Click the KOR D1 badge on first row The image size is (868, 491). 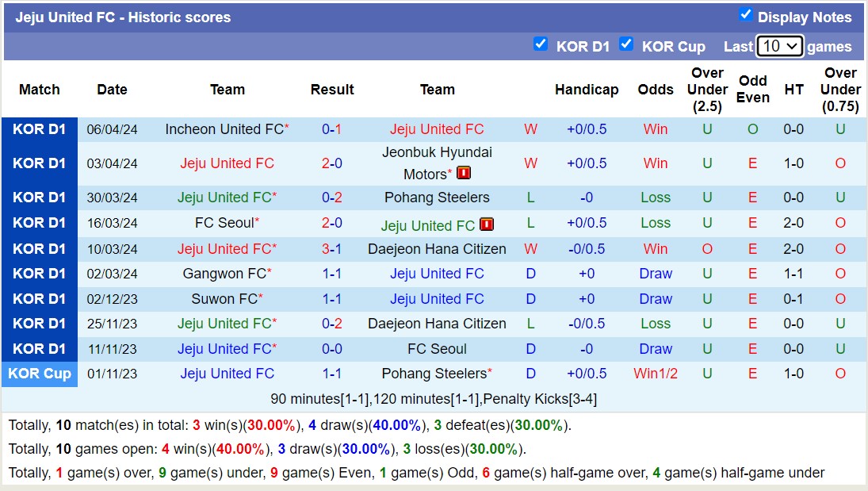coord(40,129)
